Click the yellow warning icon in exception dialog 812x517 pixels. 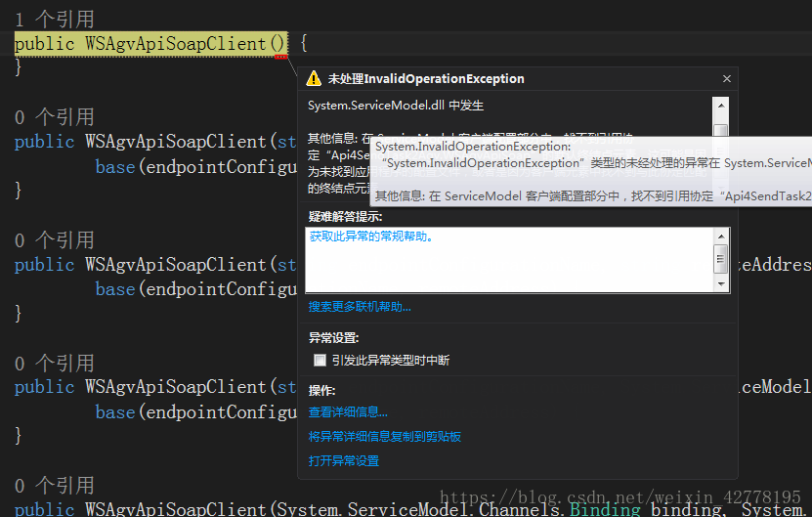click(314, 79)
